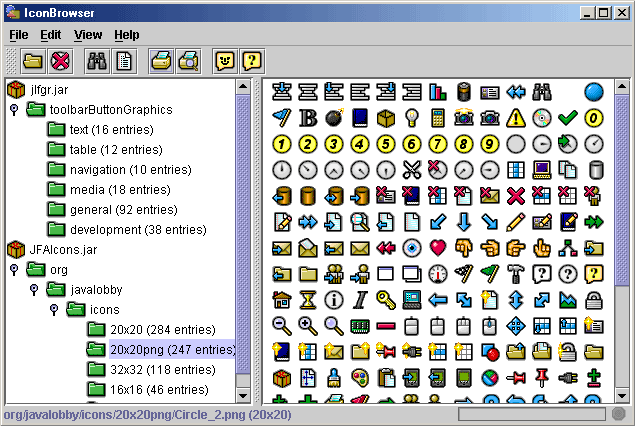Select the black bomb icon
The image size is (635, 426).
334,117
